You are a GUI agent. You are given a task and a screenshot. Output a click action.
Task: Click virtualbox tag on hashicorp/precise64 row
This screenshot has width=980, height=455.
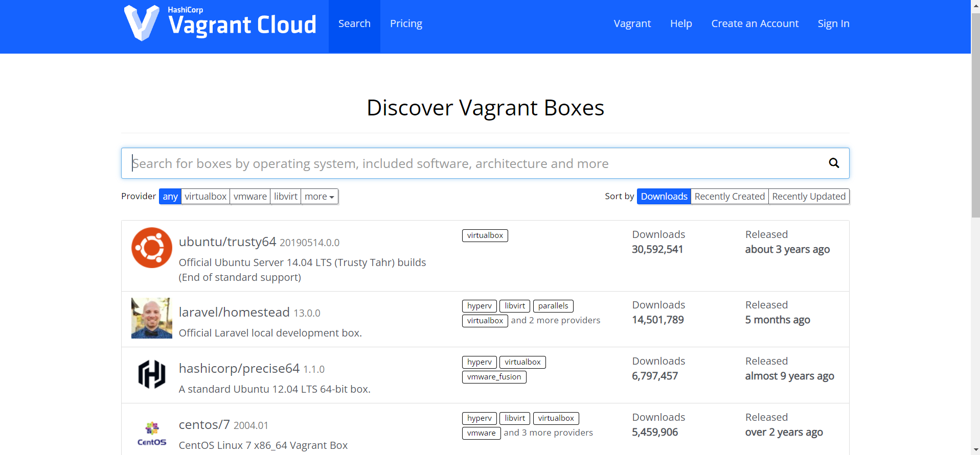(x=522, y=362)
